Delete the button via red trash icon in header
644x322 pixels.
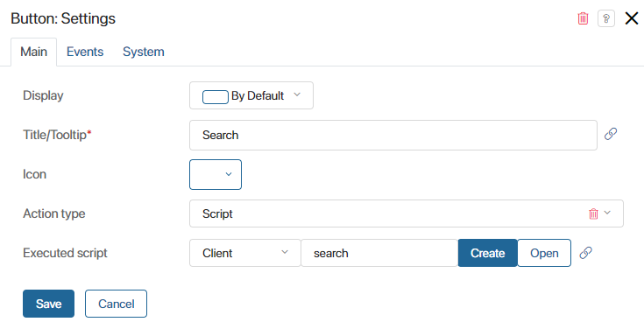(x=583, y=19)
